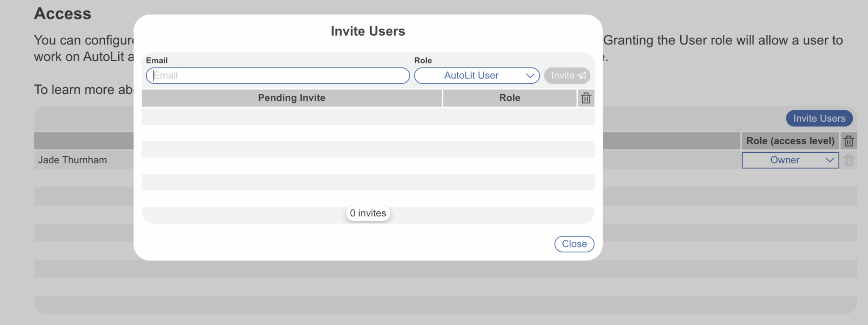
Task: Click the 0 invites counter badge
Action: (368, 213)
